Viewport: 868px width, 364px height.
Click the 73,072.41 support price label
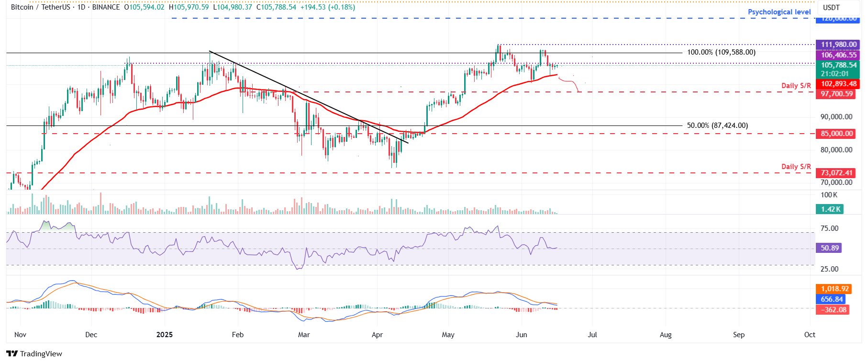(836, 173)
